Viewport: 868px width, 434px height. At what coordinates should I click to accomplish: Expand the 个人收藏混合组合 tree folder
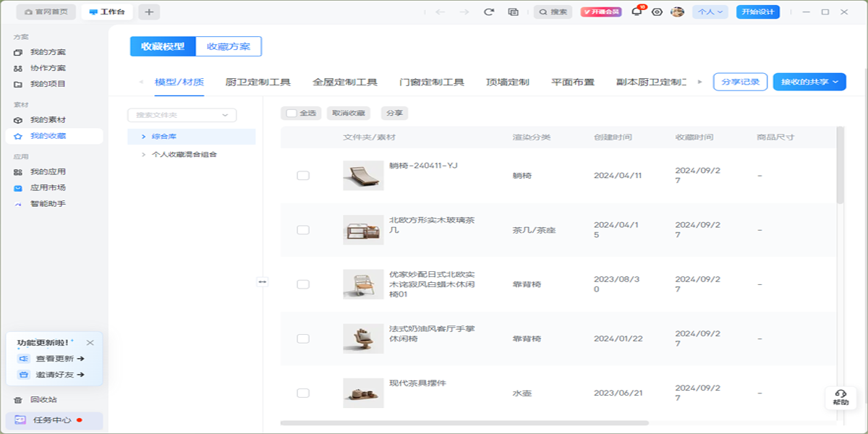[x=144, y=154]
